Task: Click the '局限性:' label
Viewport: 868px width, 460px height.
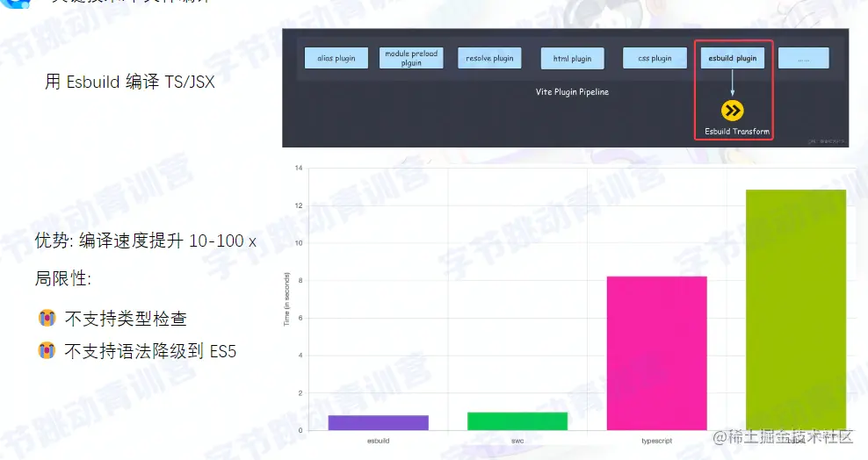Action: pyautogui.click(x=62, y=278)
